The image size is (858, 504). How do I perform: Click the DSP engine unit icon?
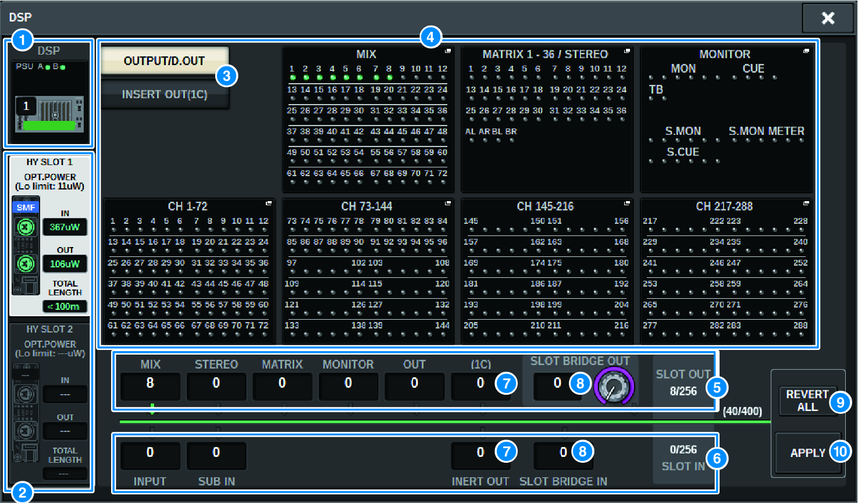49,113
